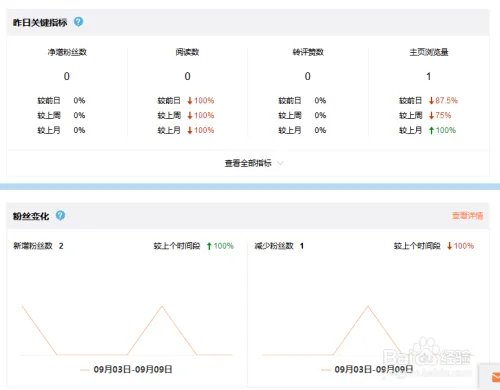Open 查看详情 link in 粉丝变化
The width and height of the screenshot is (500, 390).
pos(467,216)
